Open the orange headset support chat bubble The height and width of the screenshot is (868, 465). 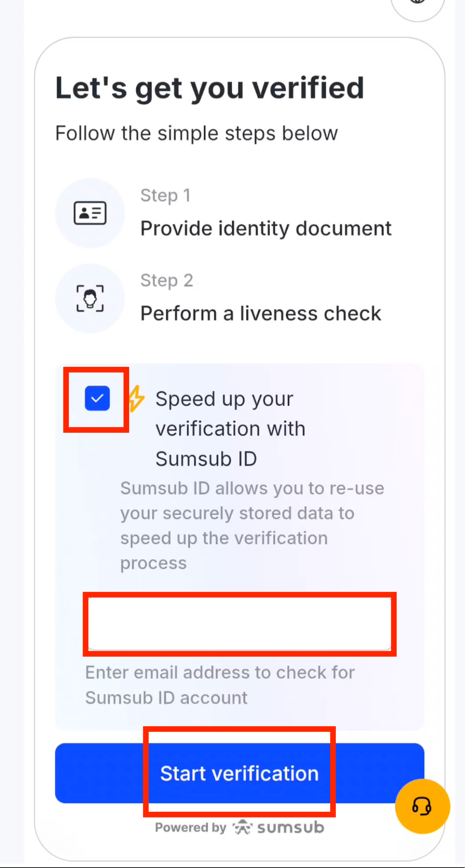click(x=422, y=806)
